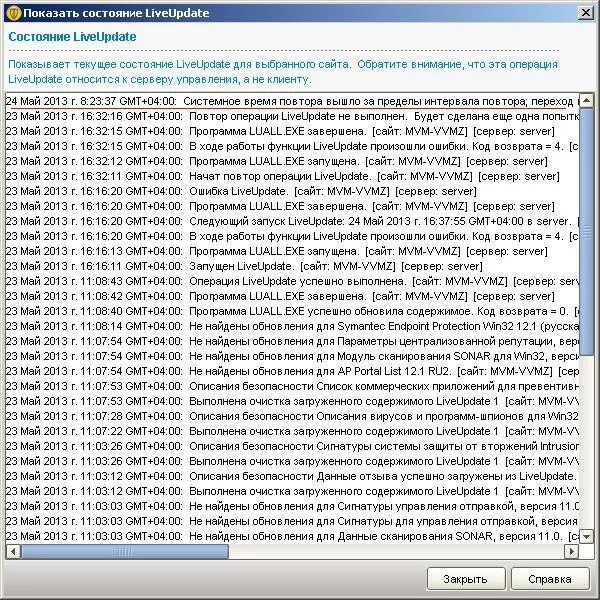Image resolution: width=600 pixels, height=600 pixels.
Task: Click the horizontal scrollbar thumb
Action: click(125, 551)
